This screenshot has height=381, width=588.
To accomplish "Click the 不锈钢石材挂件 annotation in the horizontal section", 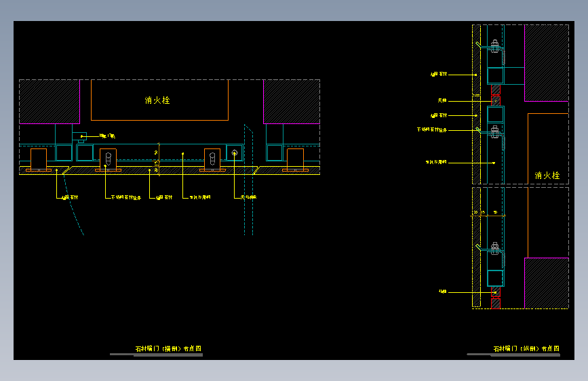I will (x=126, y=197).
